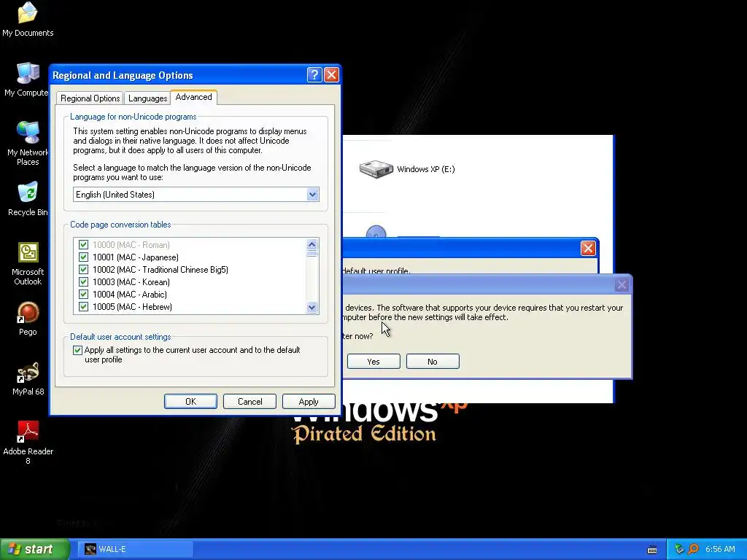Open the Start menu

[x=34, y=549]
